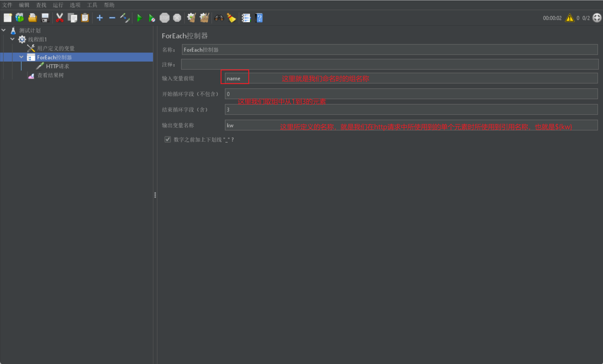
Task: Select 查看结果树 listener in the tree
Action: pyautogui.click(x=50, y=75)
